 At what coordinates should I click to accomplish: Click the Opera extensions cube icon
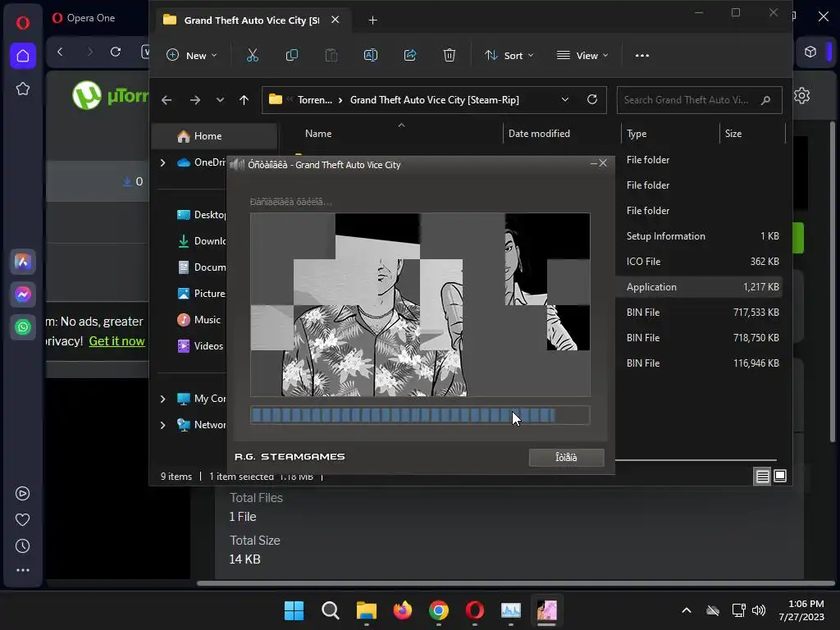[x=810, y=52]
